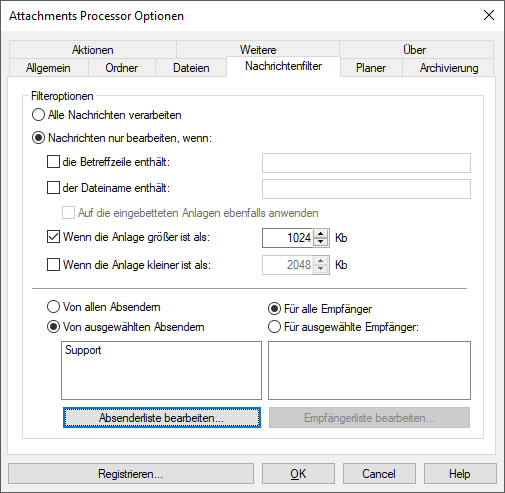Confirm settings with the OK button
The image size is (505, 493).
[298, 474]
